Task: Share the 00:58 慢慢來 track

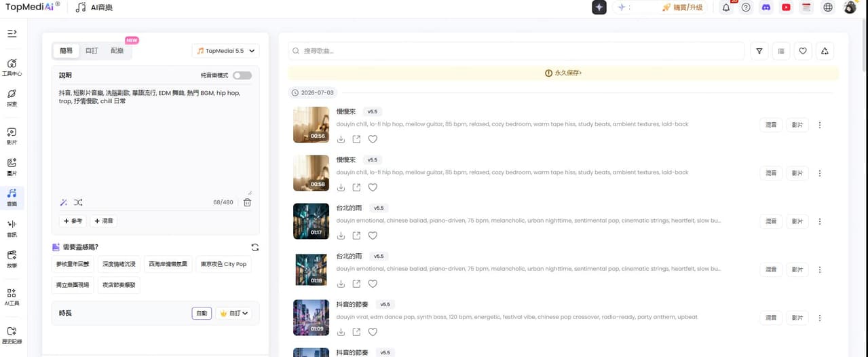Action: [x=356, y=187]
